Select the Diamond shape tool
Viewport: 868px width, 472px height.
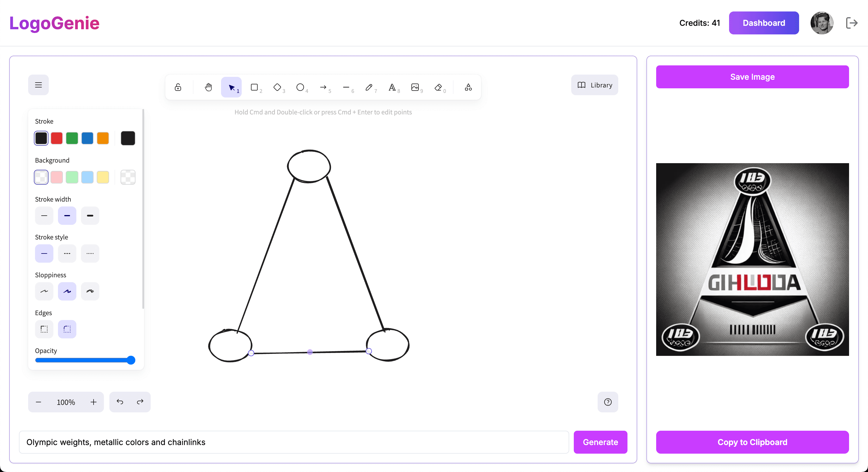(277, 87)
